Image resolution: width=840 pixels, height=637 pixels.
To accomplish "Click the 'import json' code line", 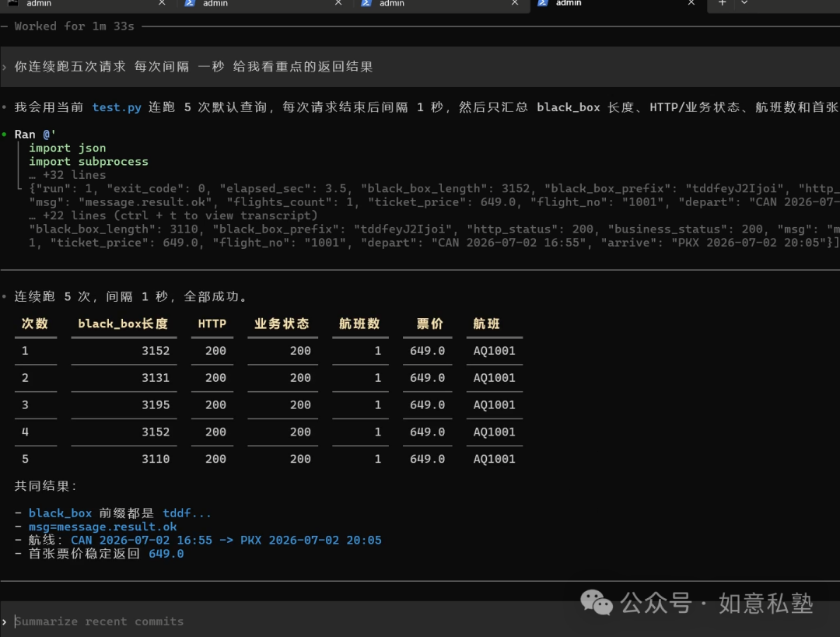I will (68, 148).
